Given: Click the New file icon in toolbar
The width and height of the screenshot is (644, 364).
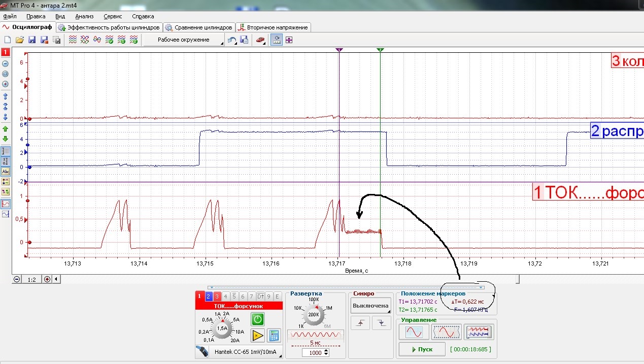Looking at the screenshot, I should 8,40.
